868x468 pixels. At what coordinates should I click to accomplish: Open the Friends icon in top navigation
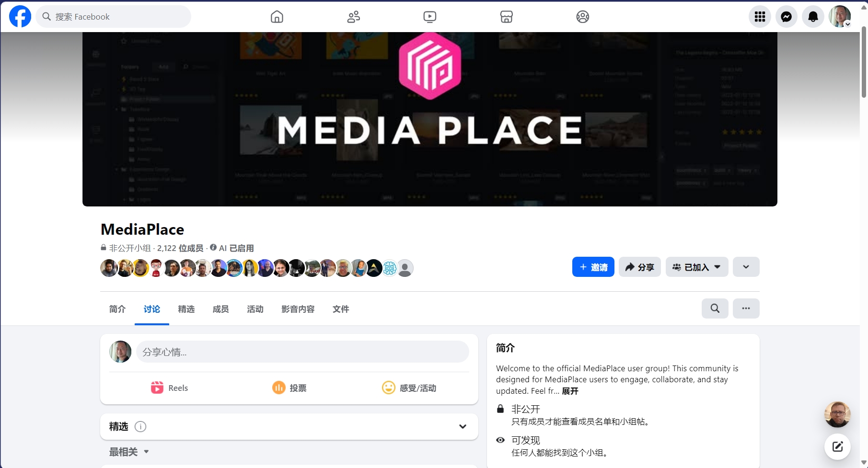click(353, 17)
